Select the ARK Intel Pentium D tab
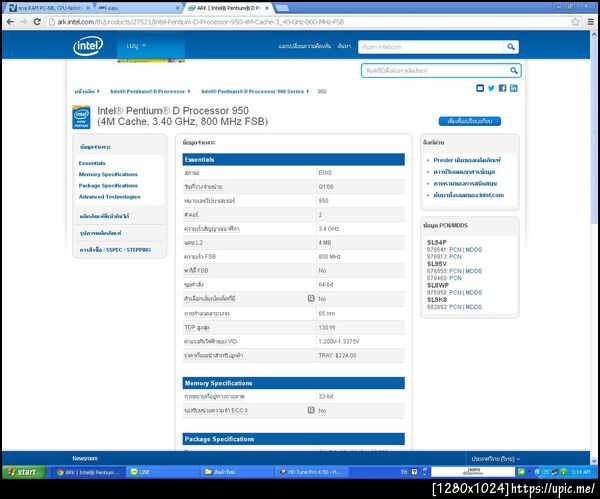The image size is (600, 499). pos(229,8)
